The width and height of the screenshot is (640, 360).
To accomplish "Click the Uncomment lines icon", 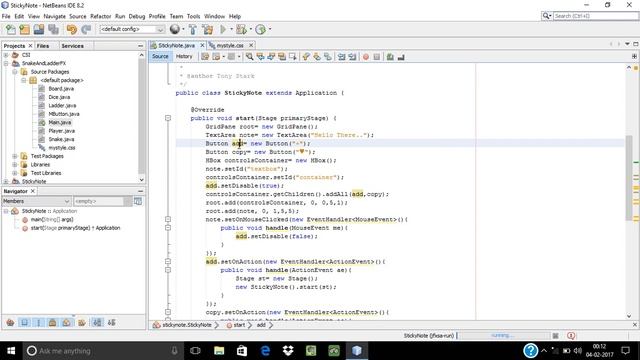I will coord(401,57).
